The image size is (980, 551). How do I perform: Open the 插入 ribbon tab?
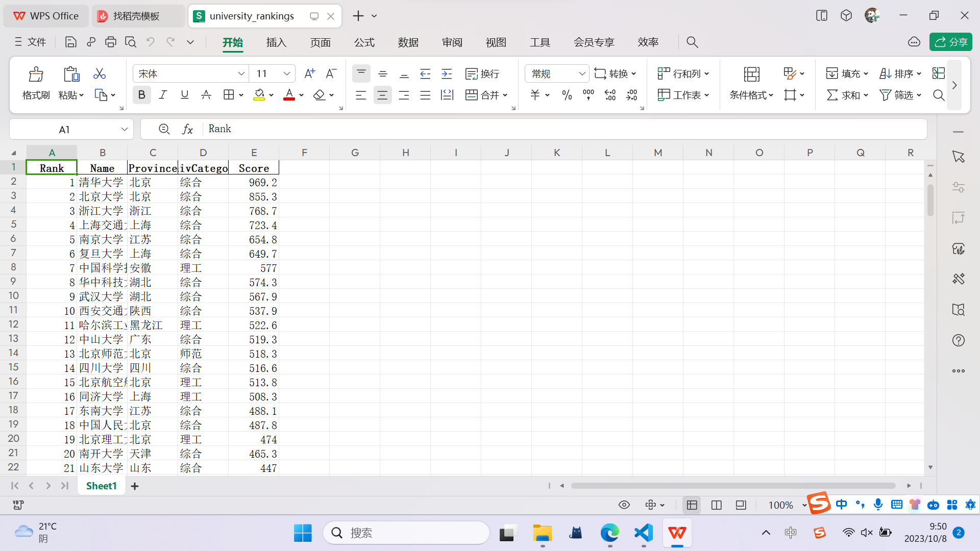point(276,42)
